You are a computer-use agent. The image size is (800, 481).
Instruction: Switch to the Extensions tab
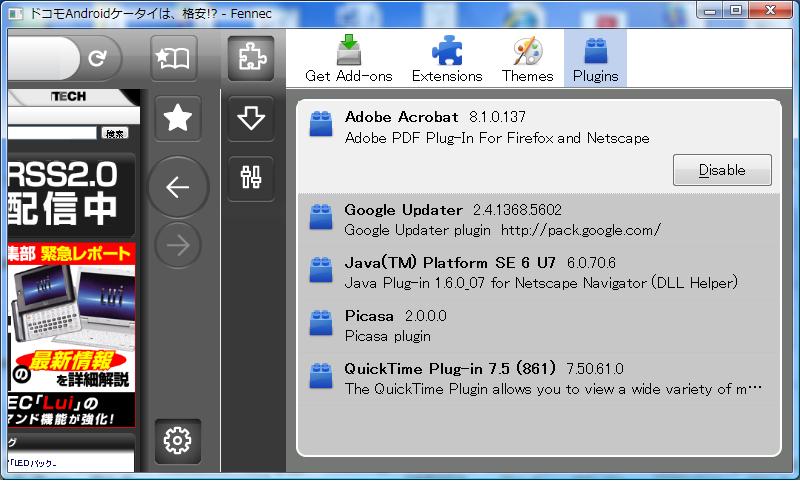pos(447,59)
